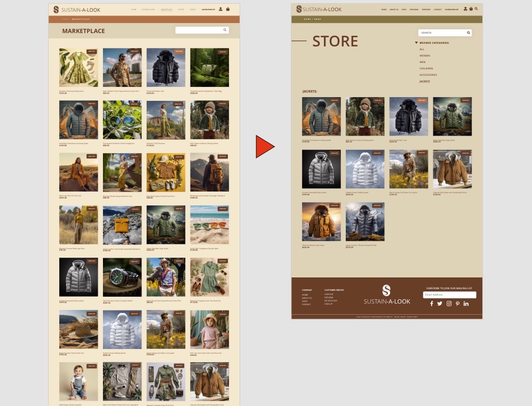
Task: Click the Email Address subscription field
Action: 449,294
